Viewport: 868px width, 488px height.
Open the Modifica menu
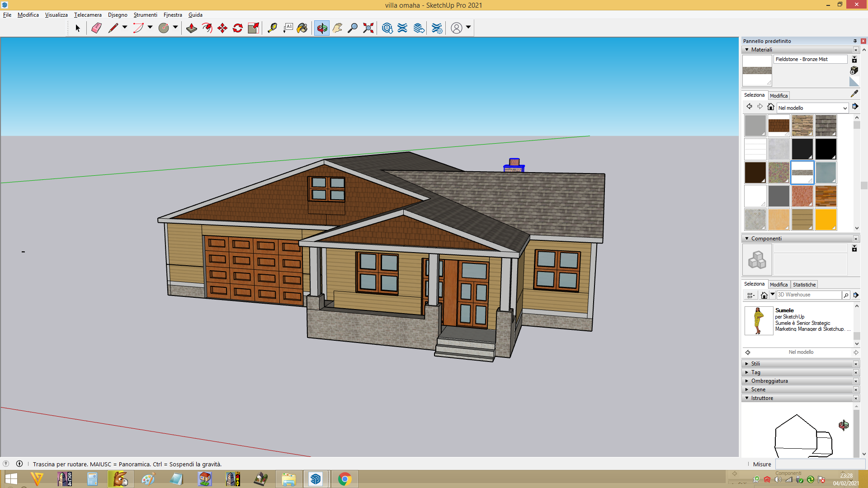[x=28, y=15]
